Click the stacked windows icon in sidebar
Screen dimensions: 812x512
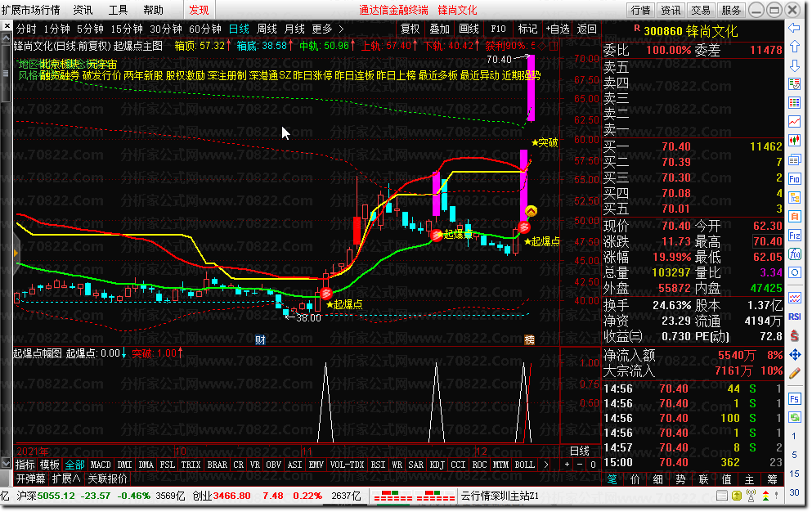click(794, 159)
